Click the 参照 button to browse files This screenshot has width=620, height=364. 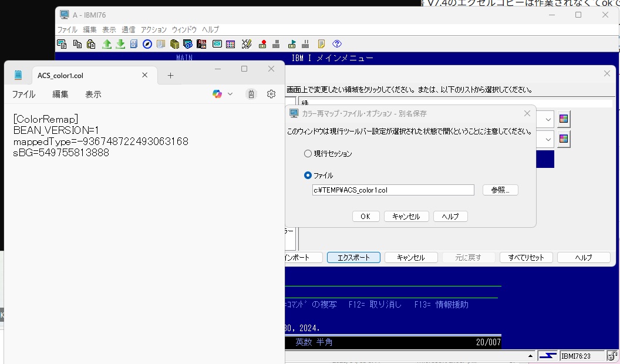click(x=500, y=190)
